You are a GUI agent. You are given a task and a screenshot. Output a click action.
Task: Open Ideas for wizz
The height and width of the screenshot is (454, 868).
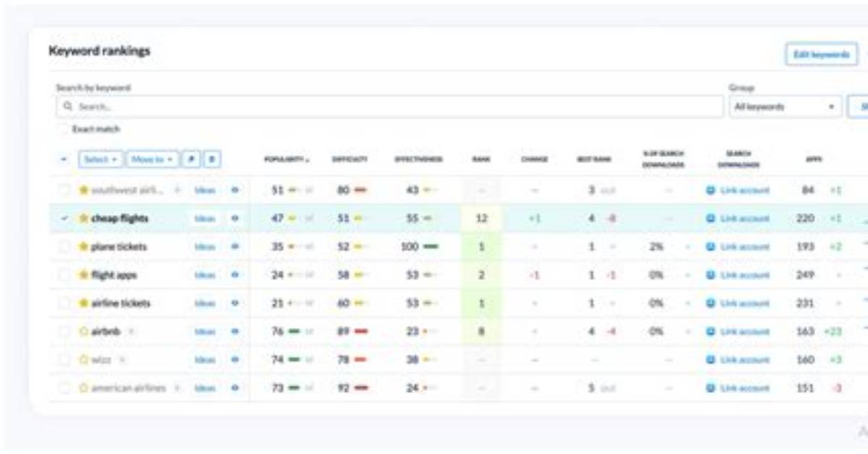(x=205, y=360)
